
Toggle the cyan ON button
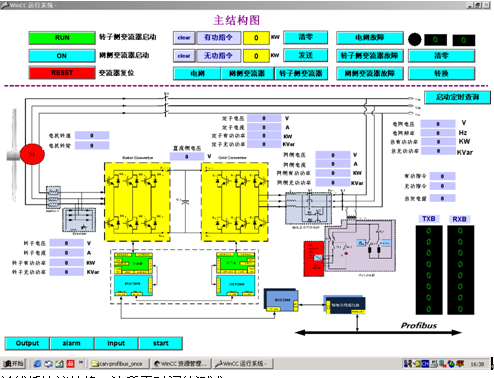[x=62, y=56]
